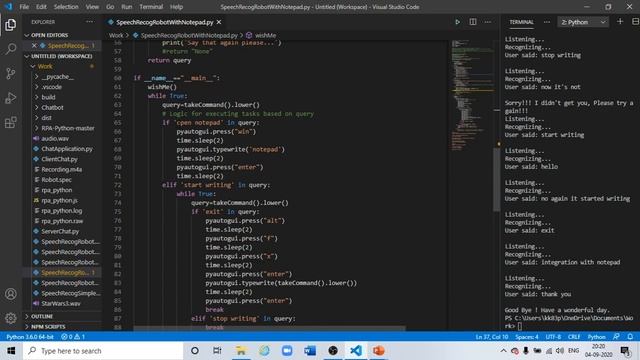
Task: Open Word from taskbar
Action: click(310, 351)
